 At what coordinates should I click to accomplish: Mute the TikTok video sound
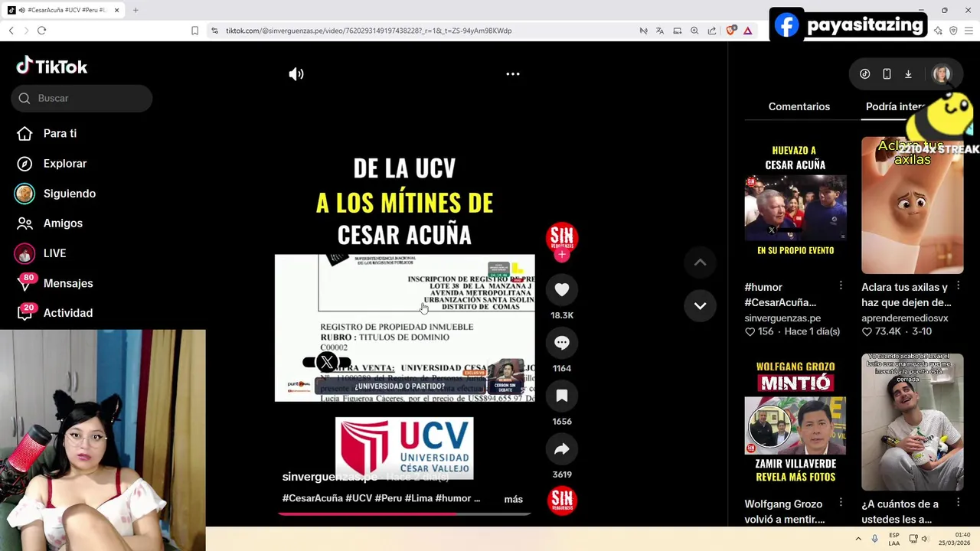click(x=296, y=74)
